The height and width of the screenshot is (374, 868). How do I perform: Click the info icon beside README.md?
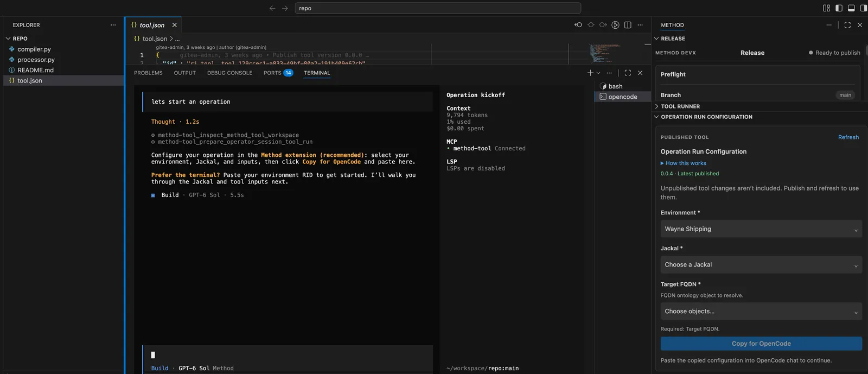tap(12, 70)
